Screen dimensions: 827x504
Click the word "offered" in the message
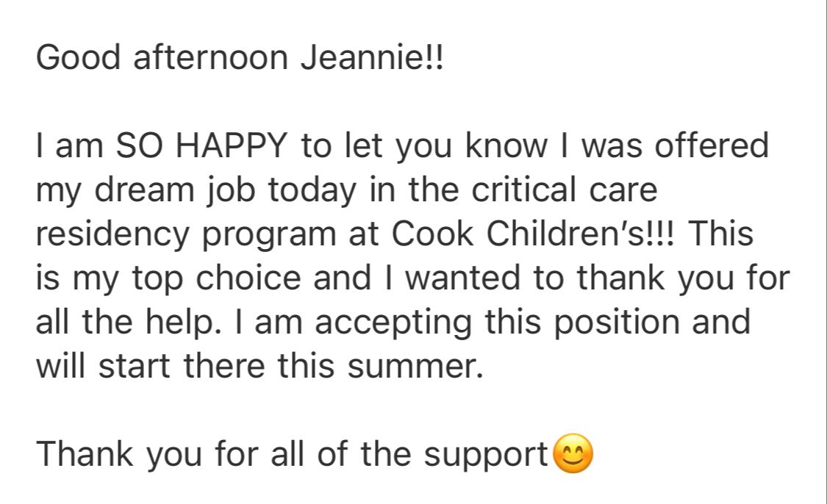(x=712, y=145)
